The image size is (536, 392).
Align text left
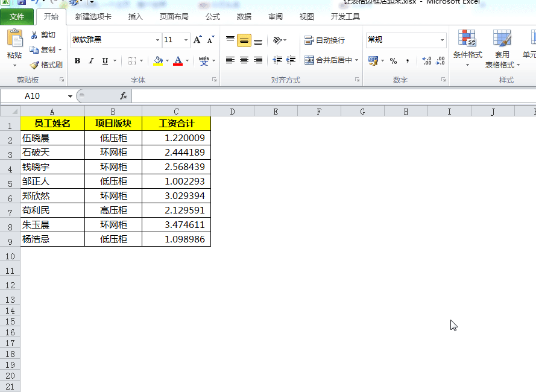pyautogui.click(x=230, y=60)
